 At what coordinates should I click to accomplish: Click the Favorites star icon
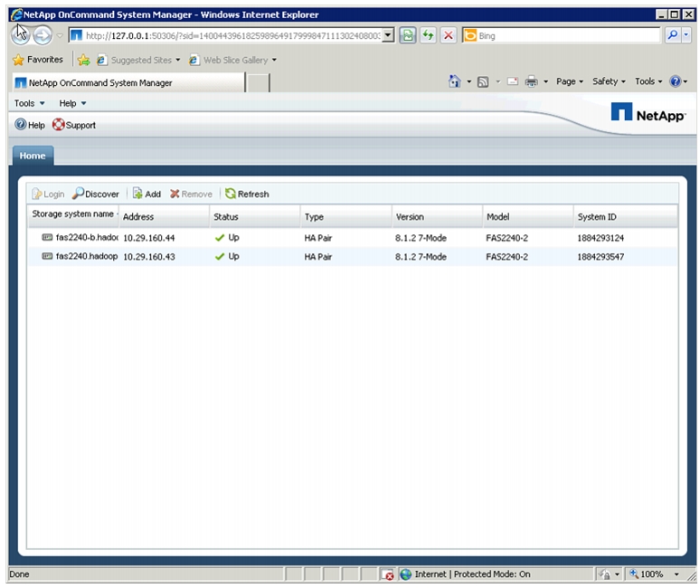point(18,60)
